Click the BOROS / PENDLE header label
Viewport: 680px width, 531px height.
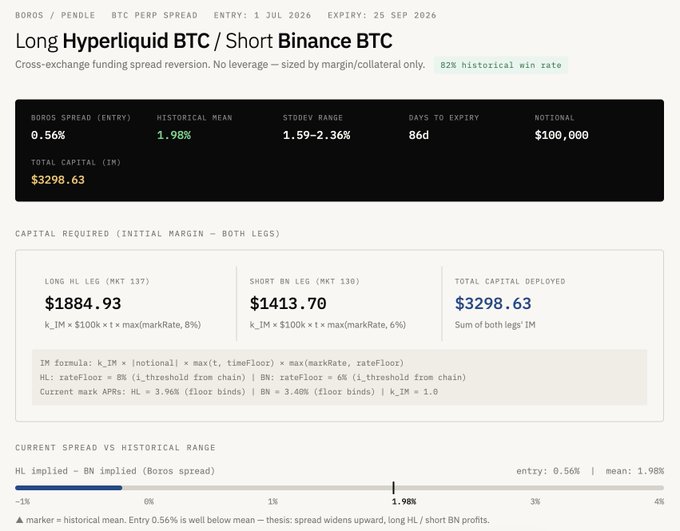point(55,15)
